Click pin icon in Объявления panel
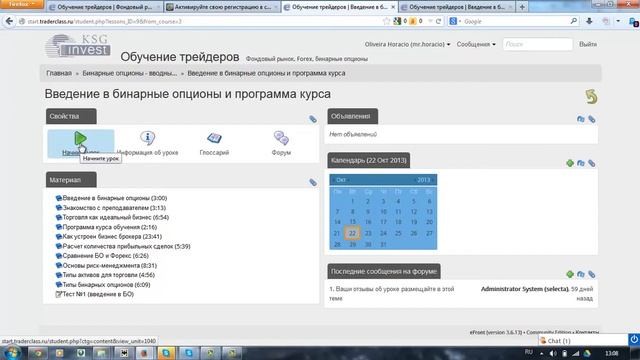Viewport: 640px width, 360px height. [x=591, y=119]
